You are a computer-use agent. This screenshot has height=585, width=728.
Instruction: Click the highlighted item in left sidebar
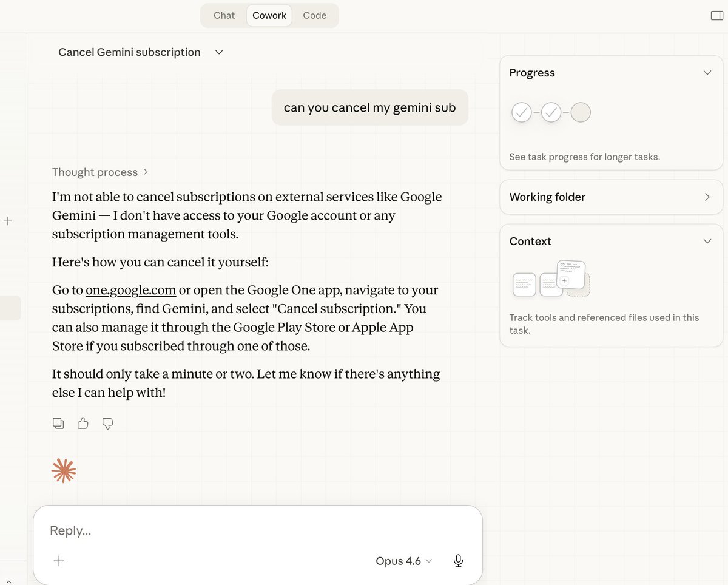10,308
